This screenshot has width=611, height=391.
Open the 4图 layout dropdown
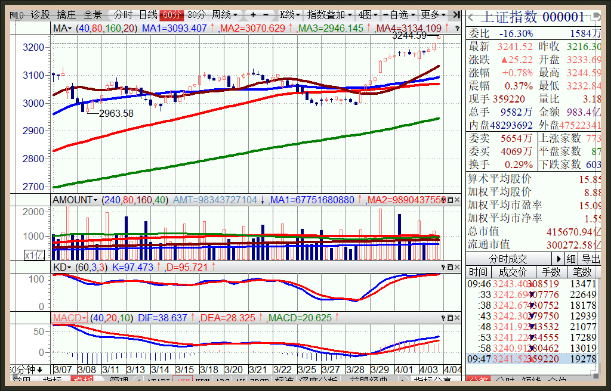tap(367, 15)
